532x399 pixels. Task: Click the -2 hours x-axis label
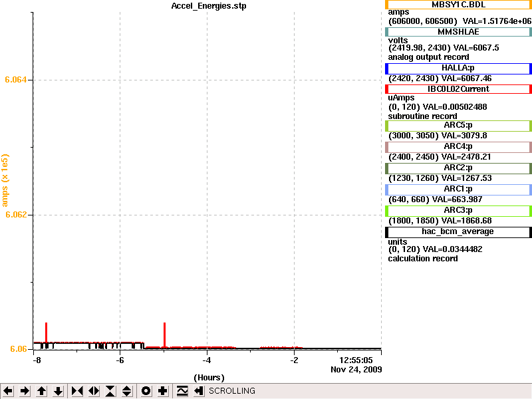point(294,360)
